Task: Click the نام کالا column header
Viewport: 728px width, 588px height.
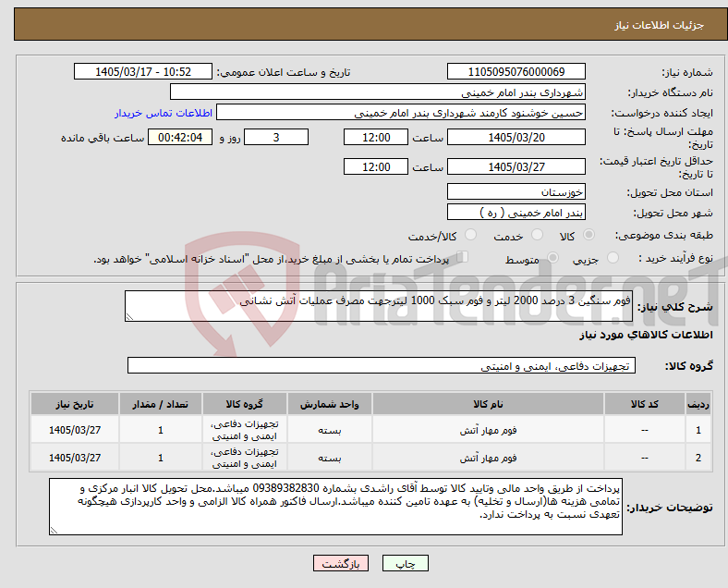Action: click(x=488, y=404)
